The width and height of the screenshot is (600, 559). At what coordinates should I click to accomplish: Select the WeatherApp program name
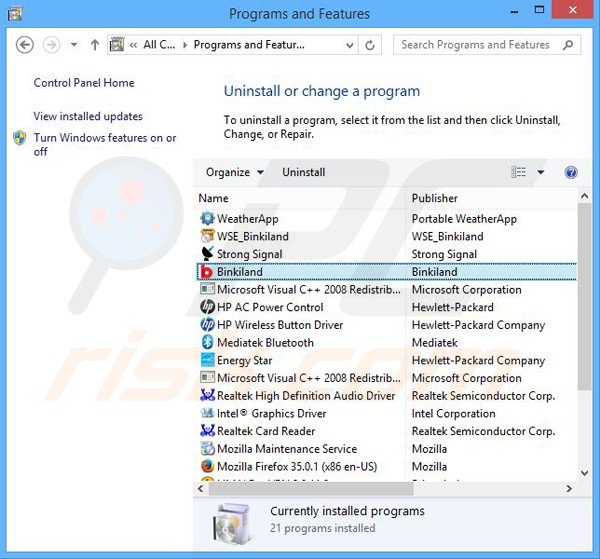[x=248, y=219]
